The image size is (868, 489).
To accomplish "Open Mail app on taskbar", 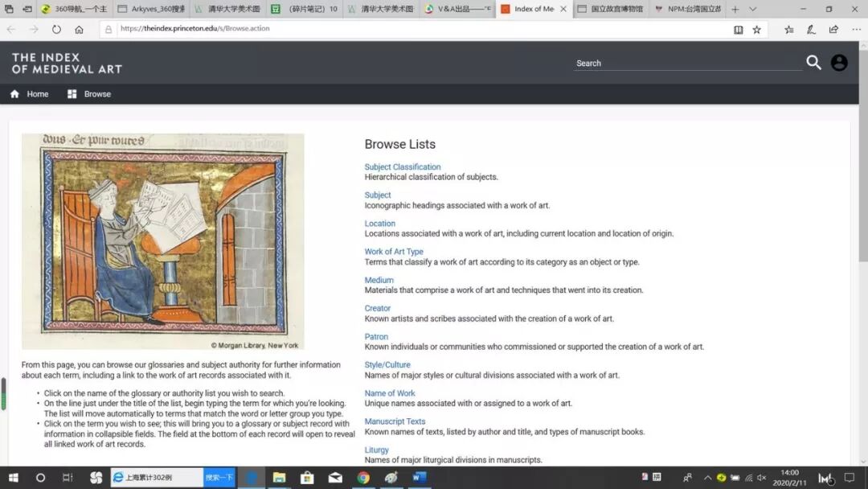I will coord(335,478).
